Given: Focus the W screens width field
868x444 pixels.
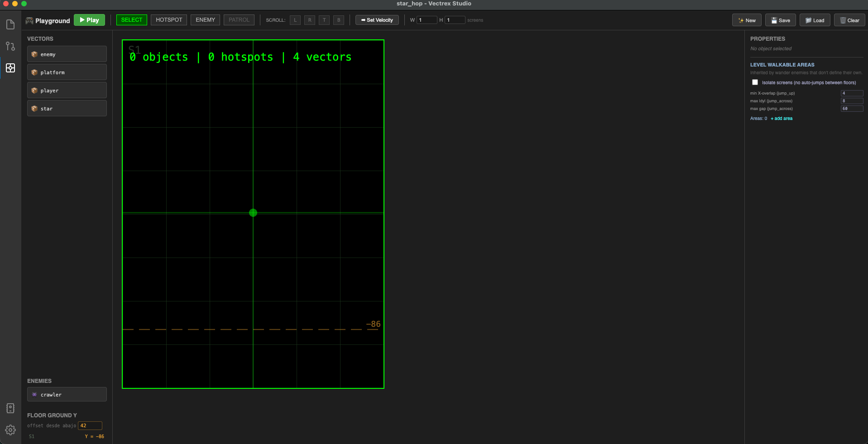Looking at the screenshot, I should pos(427,20).
